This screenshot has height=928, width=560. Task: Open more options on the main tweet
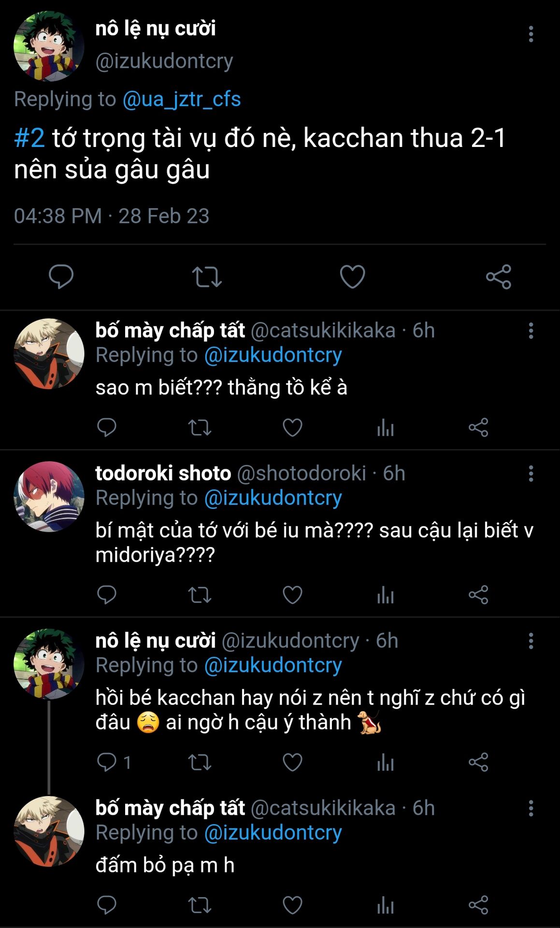(x=531, y=34)
